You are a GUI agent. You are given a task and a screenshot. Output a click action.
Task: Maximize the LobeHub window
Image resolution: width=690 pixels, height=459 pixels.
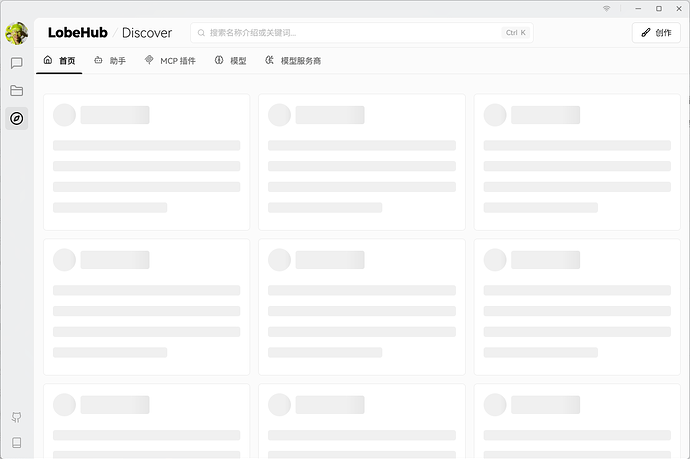pos(659,9)
